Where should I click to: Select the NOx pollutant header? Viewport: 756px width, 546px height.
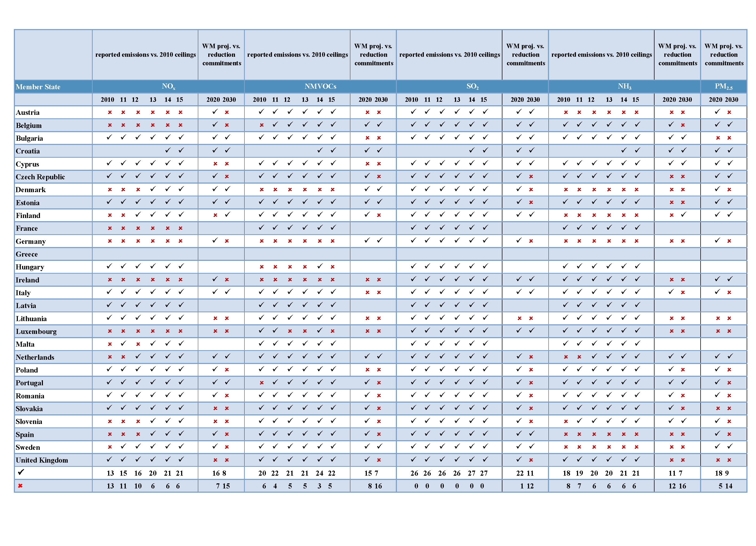(x=168, y=86)
